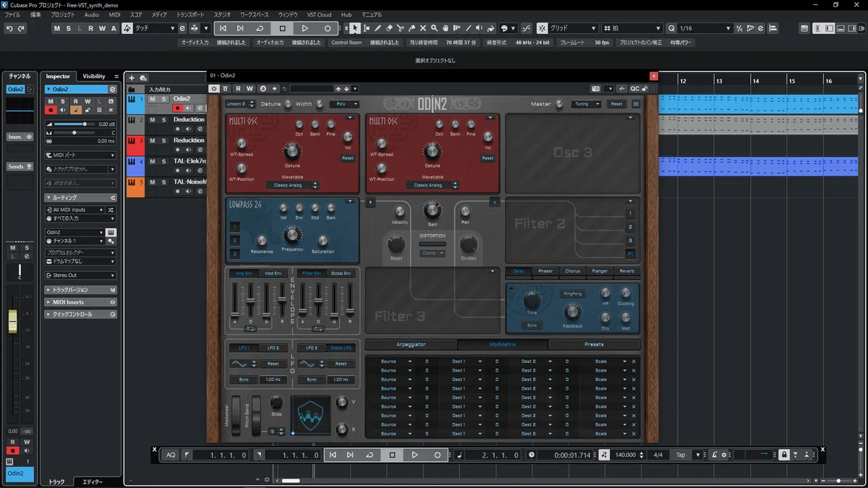This screenshot has width=868, height=488.
Task: Select the Mute X tool
Action: [x=423, y=28]
